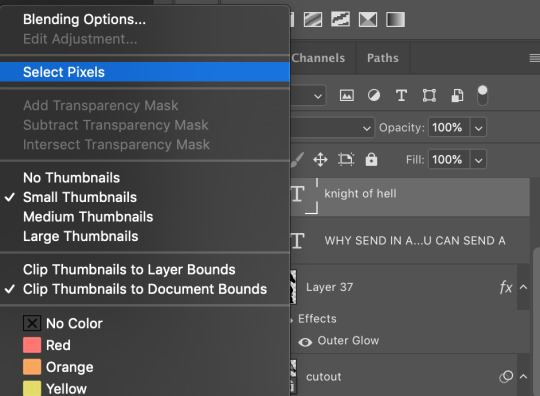Click the highlighted Select Pixels entry
540x396 pixels.
click(145, 72)
